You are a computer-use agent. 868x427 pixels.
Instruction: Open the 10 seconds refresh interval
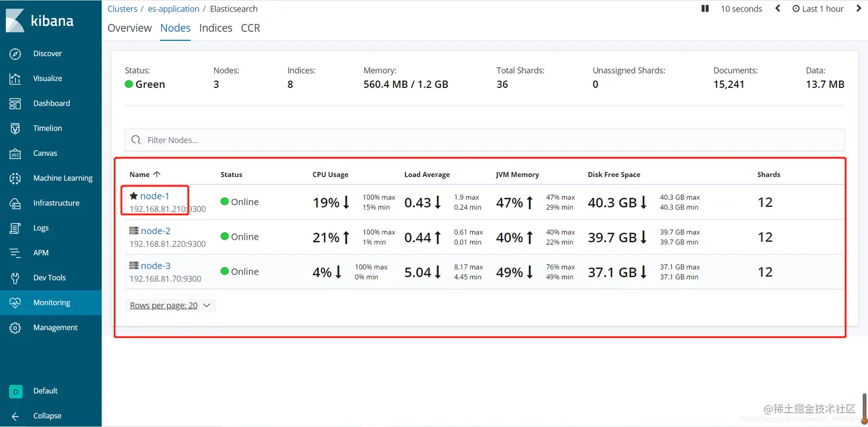741,9
